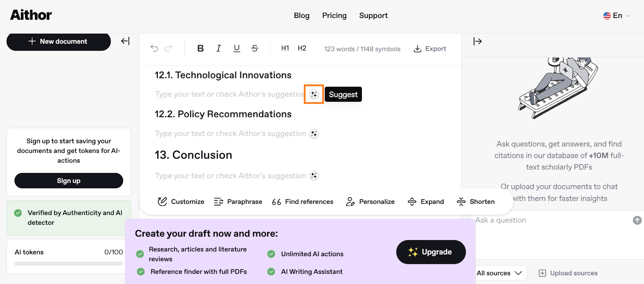Select the 12.1. Technological Innovations heading
This screenshot has height=284, width=644.
(223, 75)
